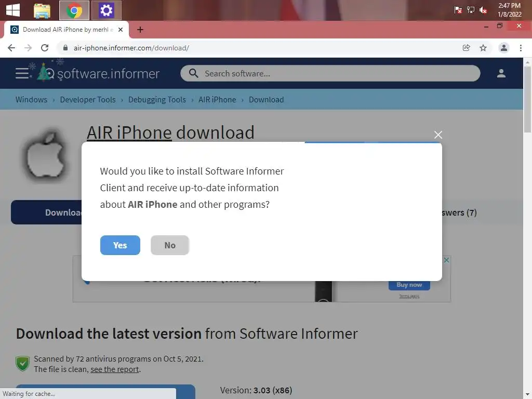
Task: Go to Debugging Tools breadcrumb
Action: [157, 99]
